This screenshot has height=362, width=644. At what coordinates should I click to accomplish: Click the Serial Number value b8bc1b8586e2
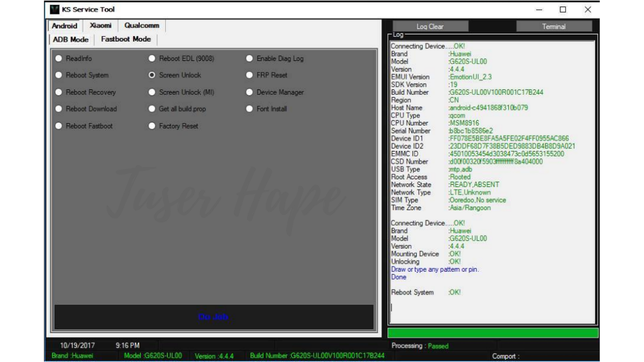click(471, 131)
